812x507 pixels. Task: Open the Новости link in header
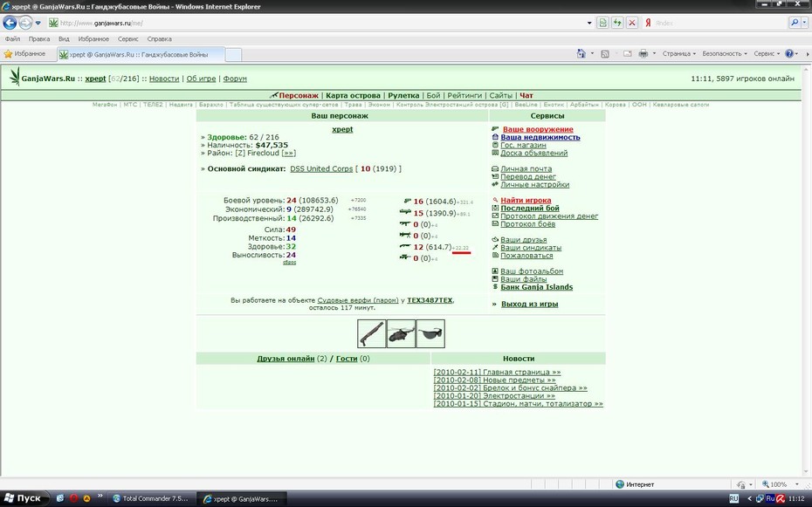click(164, 79)
